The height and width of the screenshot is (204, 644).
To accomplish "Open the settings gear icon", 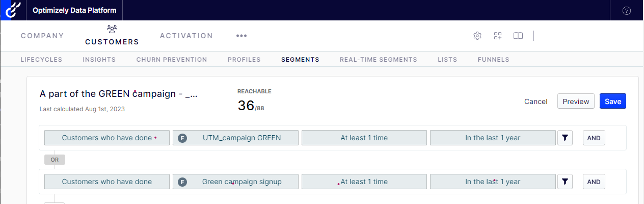I will coord(477,36).
